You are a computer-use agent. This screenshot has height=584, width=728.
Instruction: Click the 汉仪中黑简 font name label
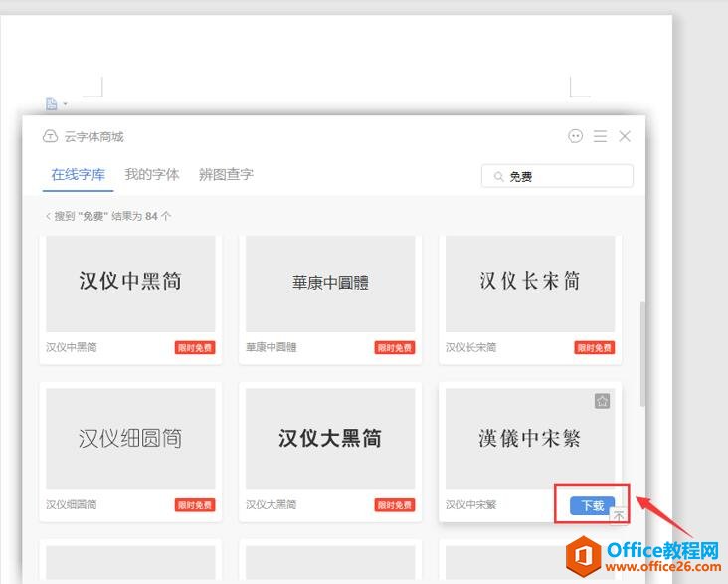[x=72, y=347]
